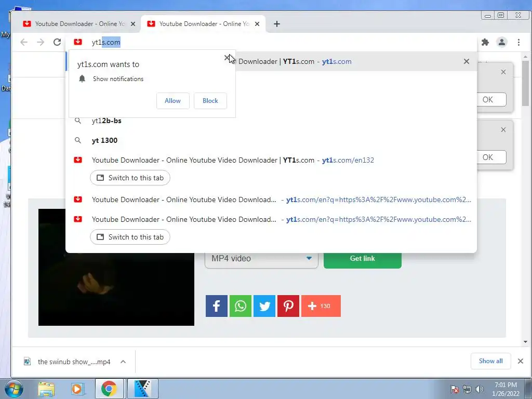532x399 pixels.
Task: Open the MP4 video format dropdown
Action: 261,259
